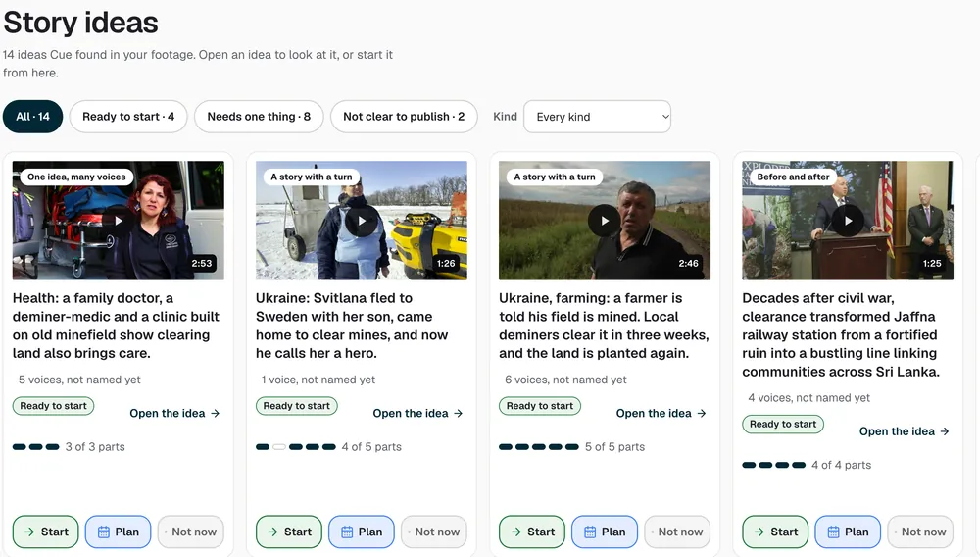Start the Health family doctor idea
Screen dimensions: 980x557
[46, 532]
